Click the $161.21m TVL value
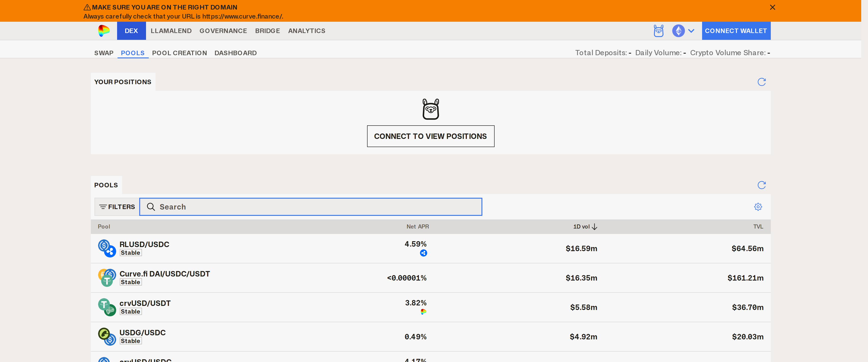The image size is (868, 362). [745, 278]
